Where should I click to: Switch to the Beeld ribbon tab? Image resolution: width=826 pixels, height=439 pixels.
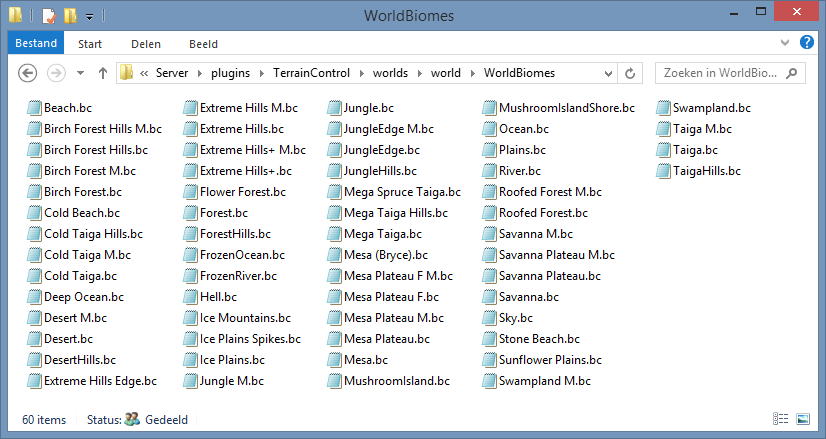click(x=203, y=44)
